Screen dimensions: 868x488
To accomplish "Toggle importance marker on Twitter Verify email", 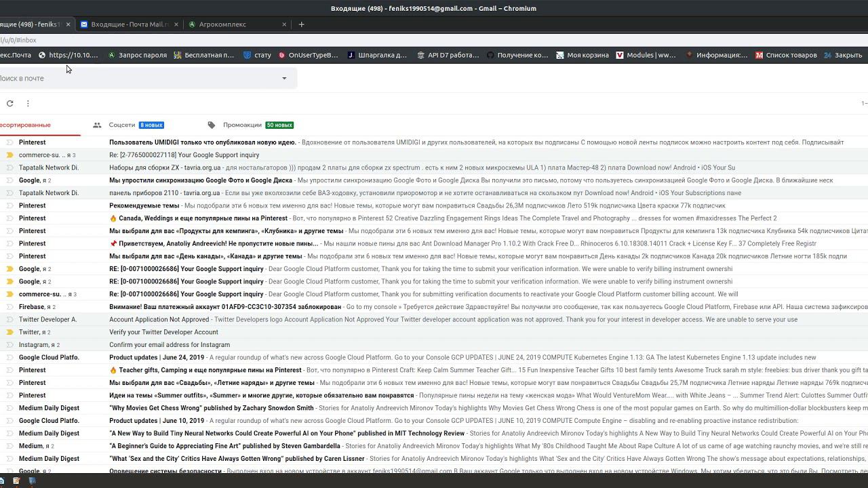I will tap(9, 332).
